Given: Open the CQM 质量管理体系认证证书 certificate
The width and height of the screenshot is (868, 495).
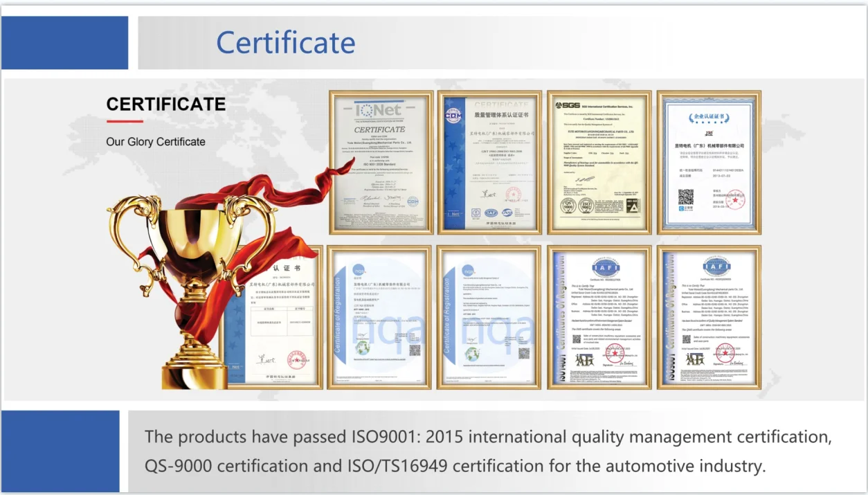Looking at the screenshot, I should 489,162.
